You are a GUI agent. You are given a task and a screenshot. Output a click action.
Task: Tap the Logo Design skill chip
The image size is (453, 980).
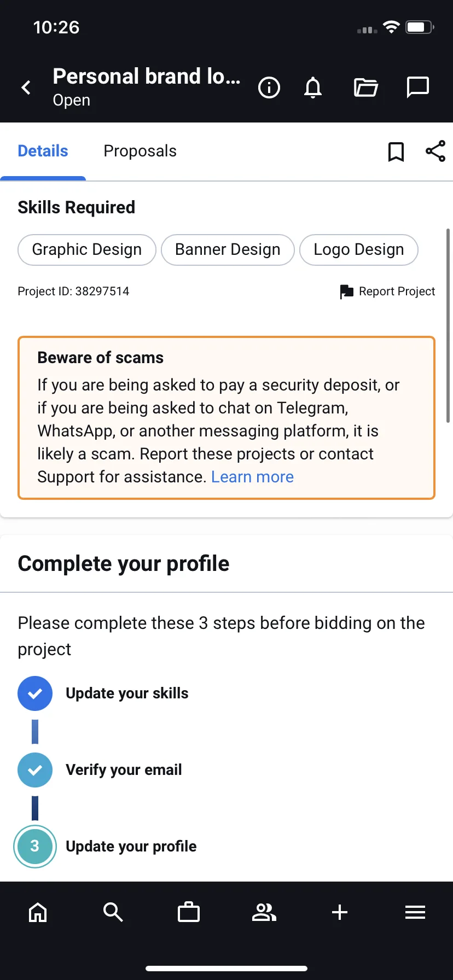pyautogui.click(x=359, y=250)
